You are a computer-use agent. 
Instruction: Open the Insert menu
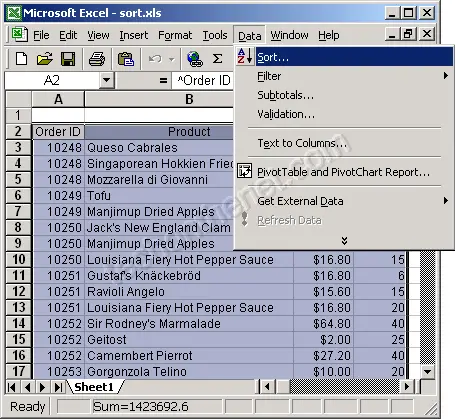point(134,35)
